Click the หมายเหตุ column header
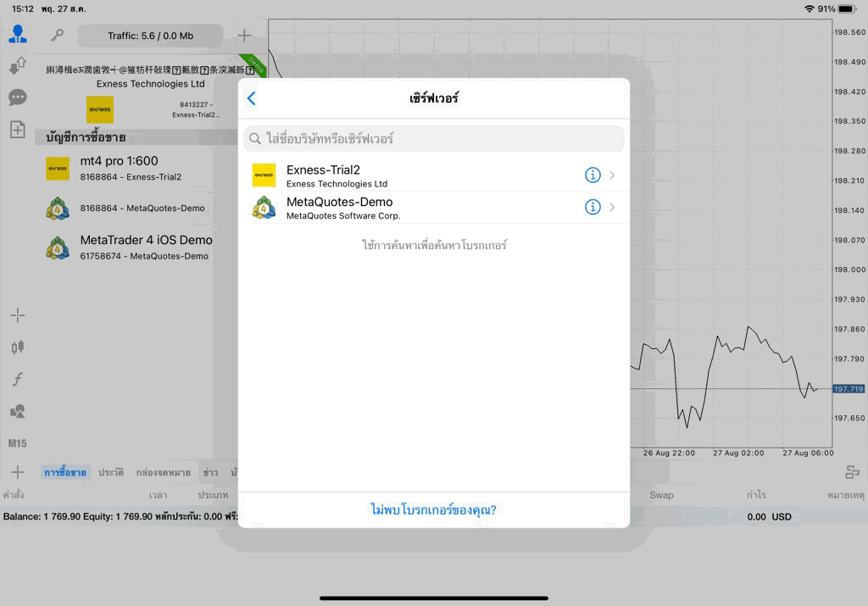 click(x=845, y=495)
